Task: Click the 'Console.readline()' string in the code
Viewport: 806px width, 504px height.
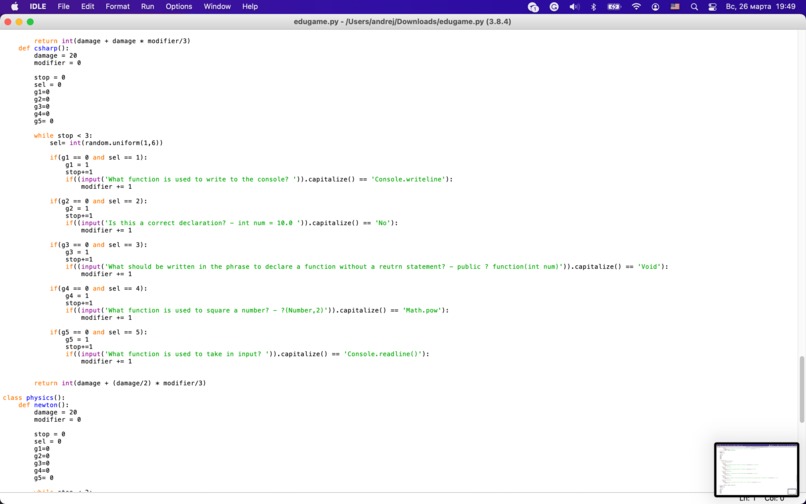Action: 382,354
